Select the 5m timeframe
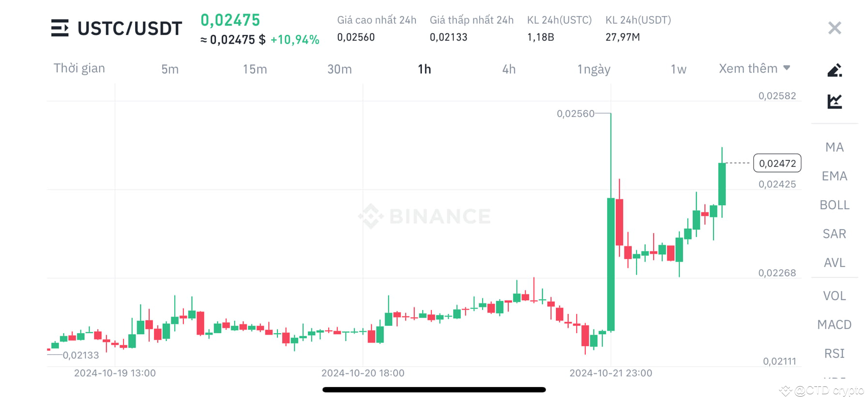The width and height of the screenshot is (868, 401). (x=170, y=69)
